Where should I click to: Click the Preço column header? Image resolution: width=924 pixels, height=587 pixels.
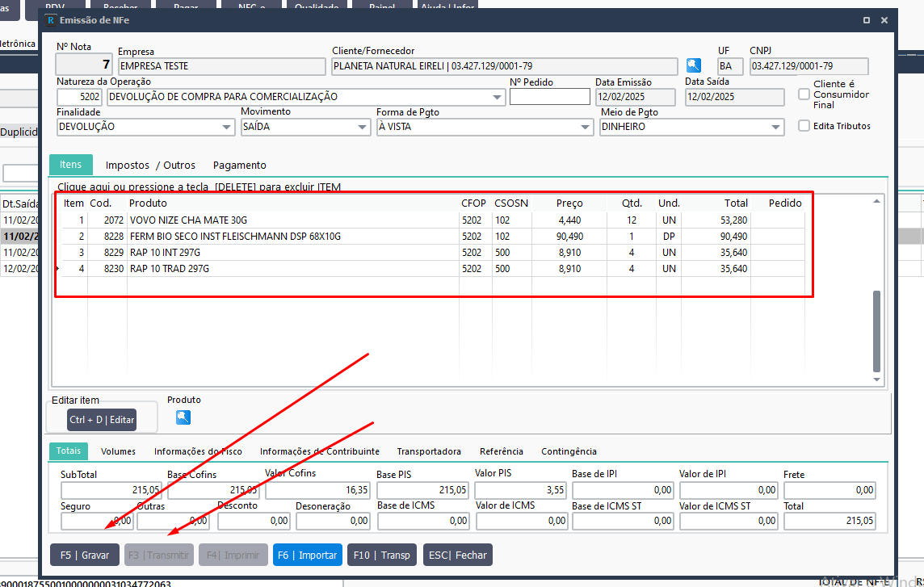(569, 203)
